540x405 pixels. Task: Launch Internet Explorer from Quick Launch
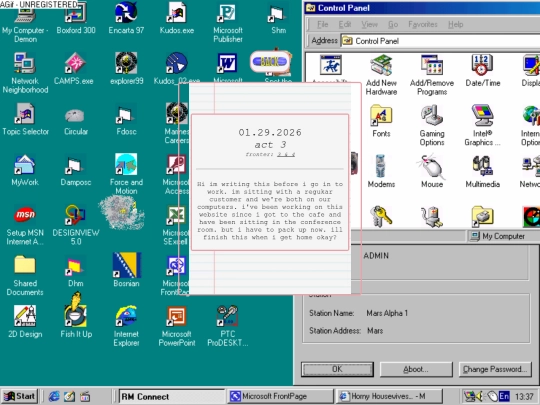pos(54,396)
